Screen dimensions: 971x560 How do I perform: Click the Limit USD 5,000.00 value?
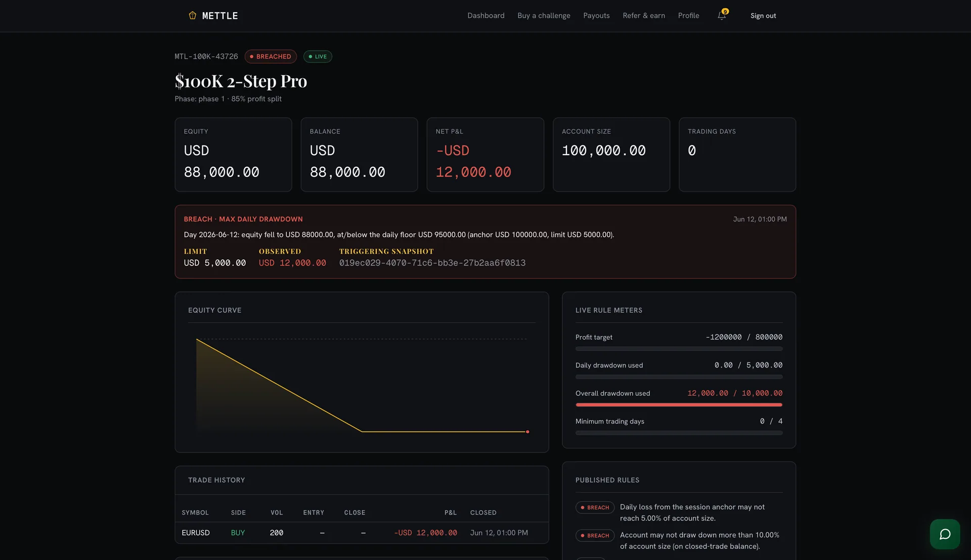(215, 263)
